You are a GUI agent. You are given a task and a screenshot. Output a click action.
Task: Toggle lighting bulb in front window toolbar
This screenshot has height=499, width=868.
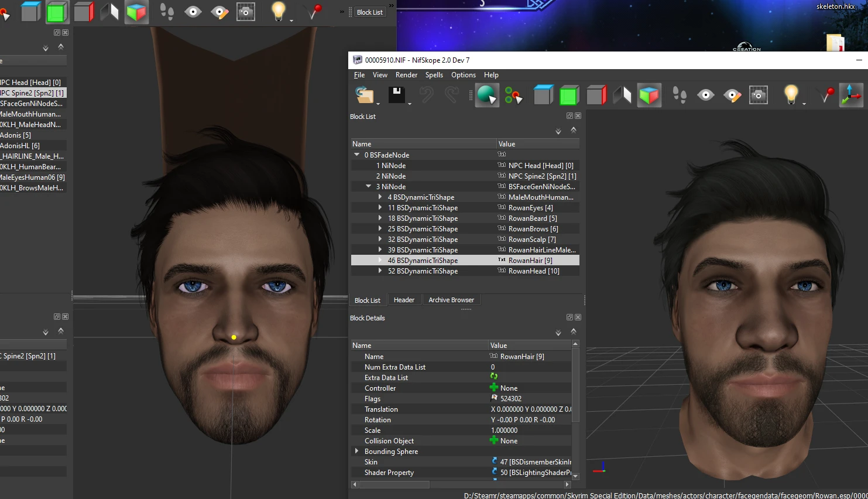point(791,94)
